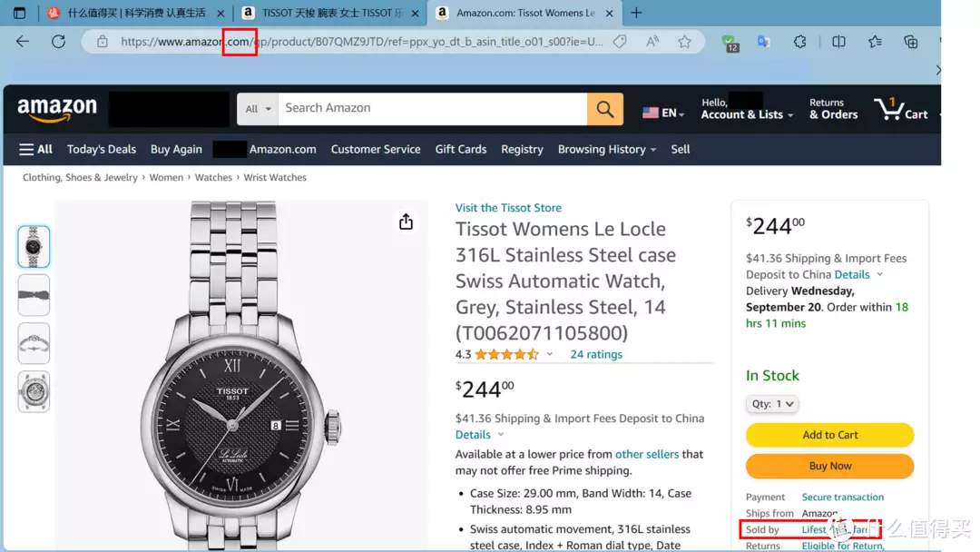The width and height of the screenshot is (980, 552).
Task: Close the Amazon.com Tissot tab
Action: point(610,13)
